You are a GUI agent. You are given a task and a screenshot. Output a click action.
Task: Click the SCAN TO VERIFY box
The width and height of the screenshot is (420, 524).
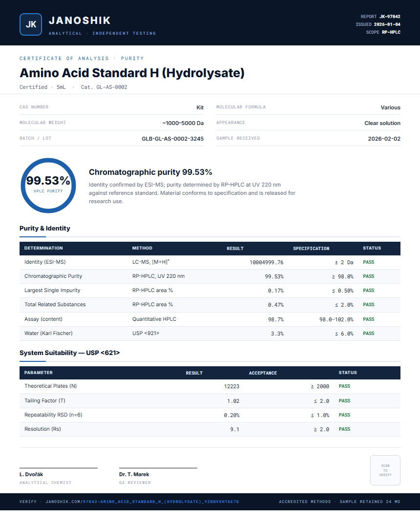385,470
